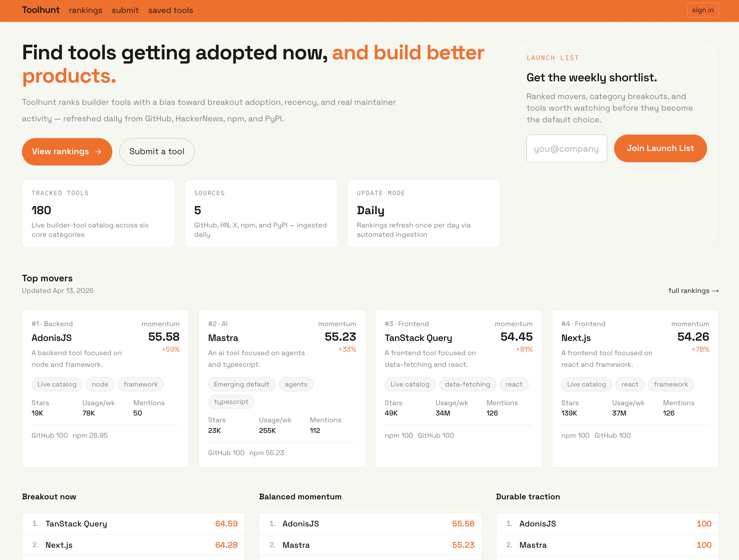The width and height of the screenshot is (739, 560).
Task: Click the Emerging default tag on Mastra
Action: [241, 384]
